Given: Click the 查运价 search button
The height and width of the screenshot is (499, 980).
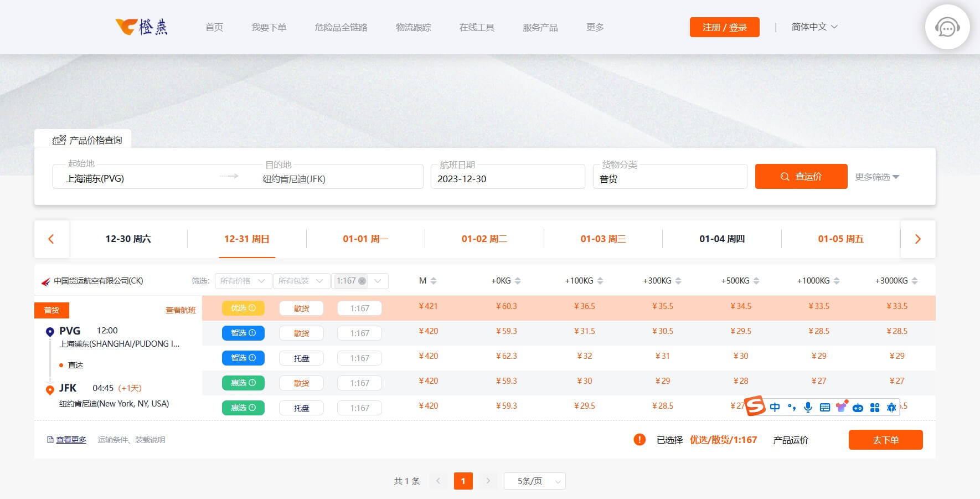Looking at the screenshot, I should [801, 177].
